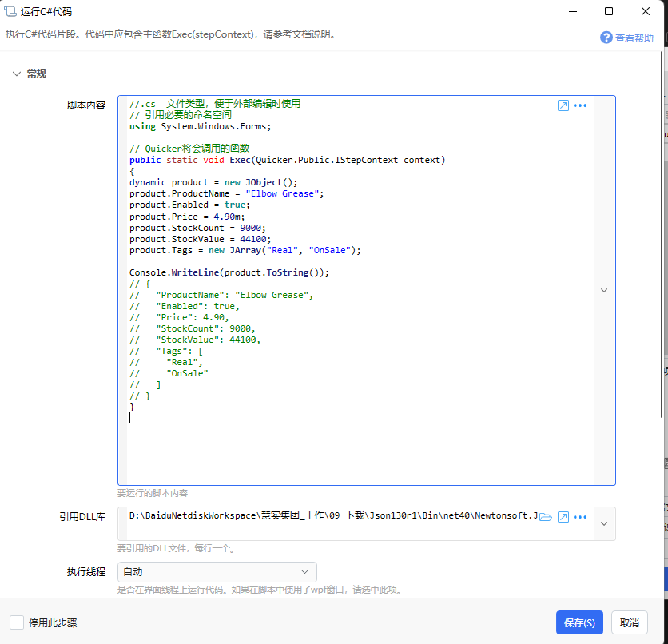
Task: Click the product.Price = 4.90m line
Action: click(x=187, y=217)
